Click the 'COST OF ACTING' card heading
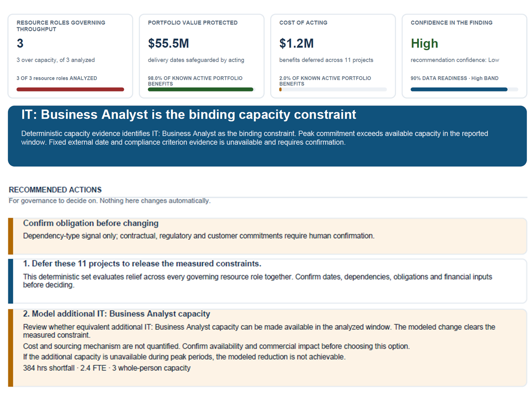Image resolution: width=532 pixels, height=393 pixels. point(303,23)
